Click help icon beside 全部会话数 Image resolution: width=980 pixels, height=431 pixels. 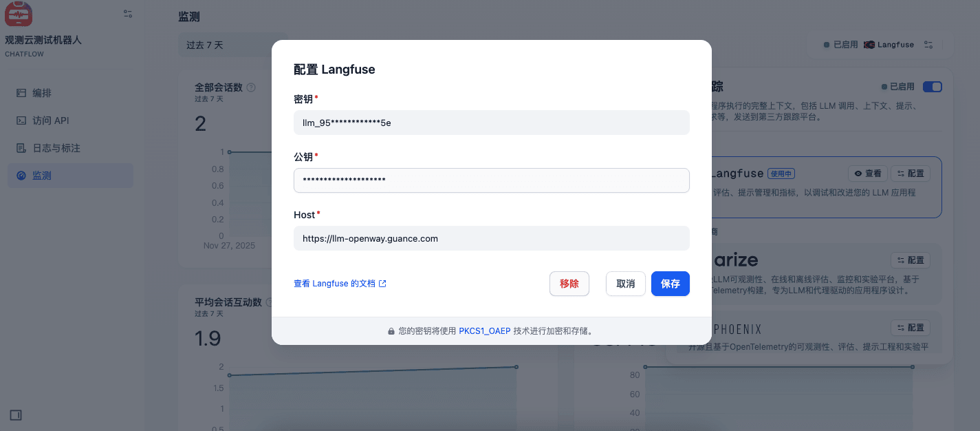[251, 87]
